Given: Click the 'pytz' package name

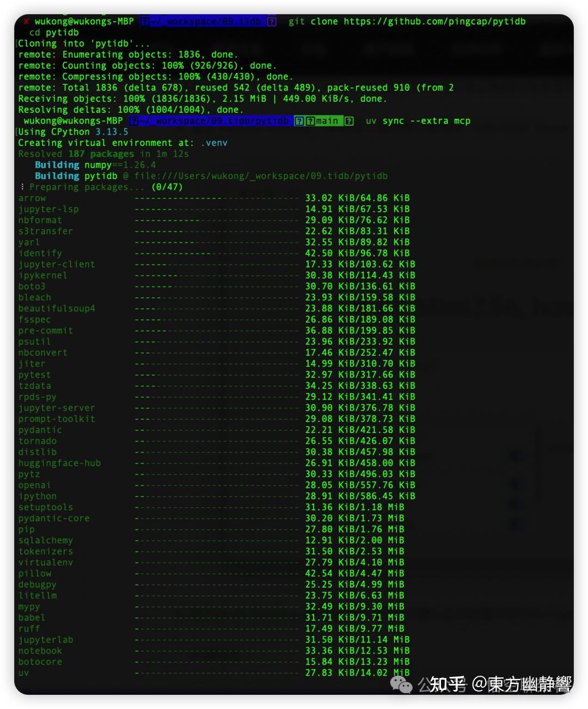Looking at the screenshot, I should 29,474.
